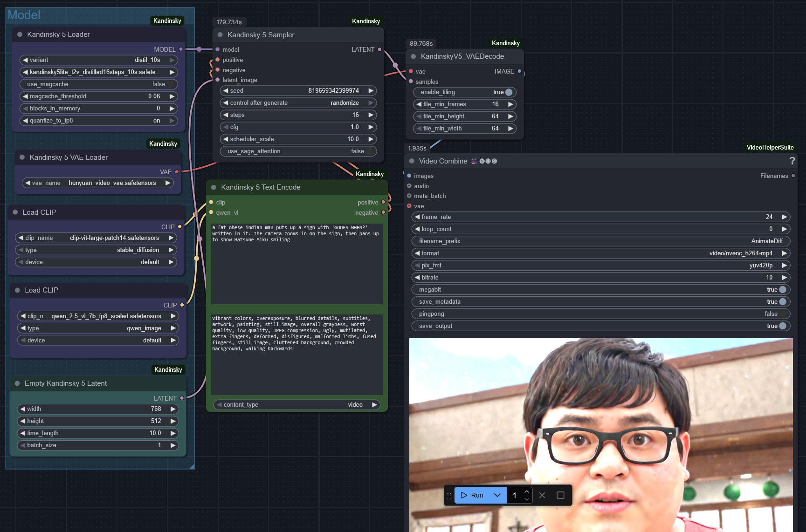Viewport: 806px width, 532px height.
Task: Open the pix_fmt yuv420p dropdown
Action: coord(601,266)
